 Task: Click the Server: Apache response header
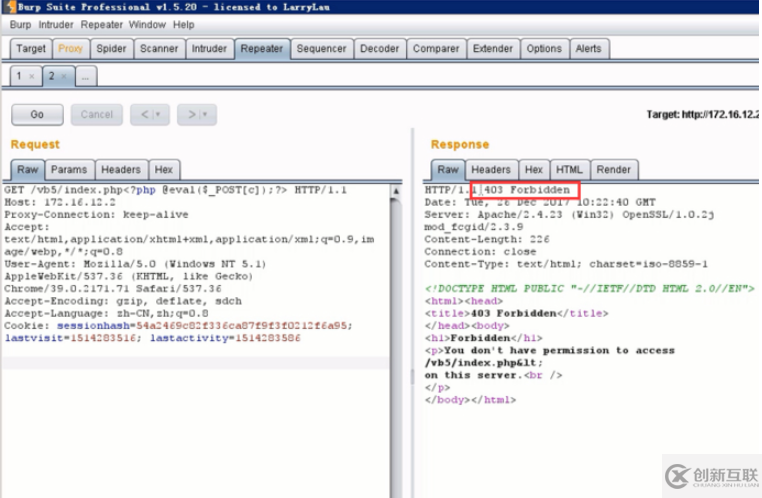click(x=569, y=215)
